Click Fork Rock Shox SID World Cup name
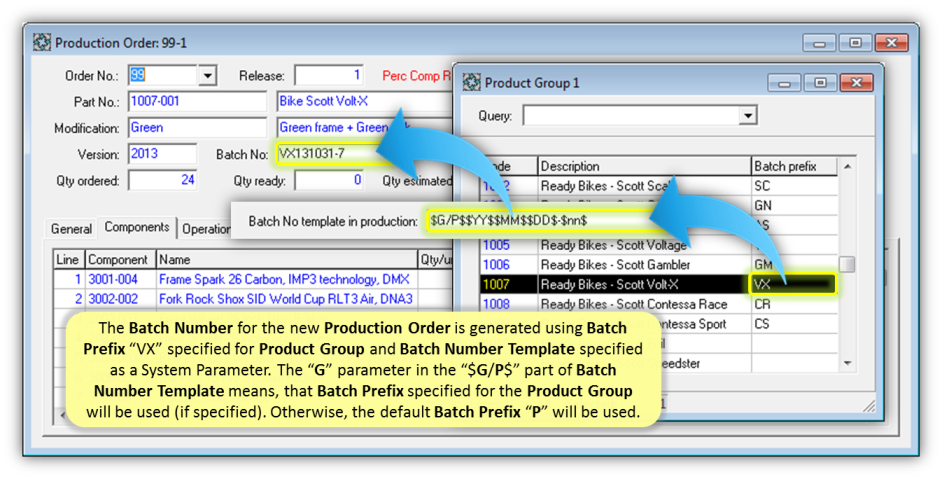 [x=286, y=299]
